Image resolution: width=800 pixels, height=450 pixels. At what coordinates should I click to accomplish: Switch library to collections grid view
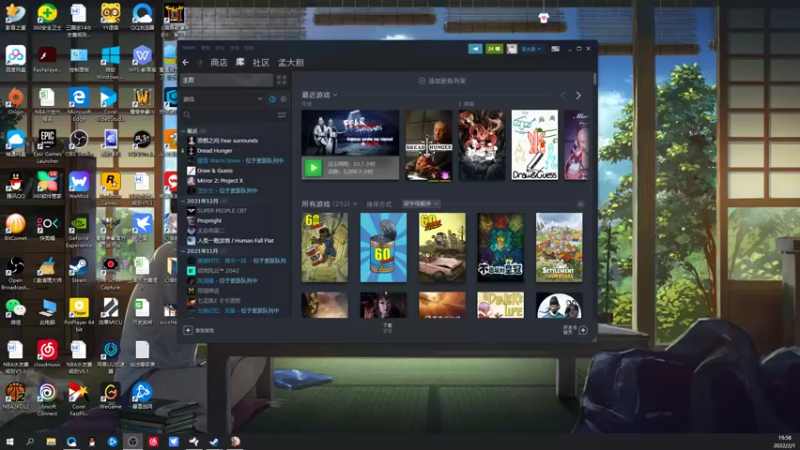pos(282,80)
